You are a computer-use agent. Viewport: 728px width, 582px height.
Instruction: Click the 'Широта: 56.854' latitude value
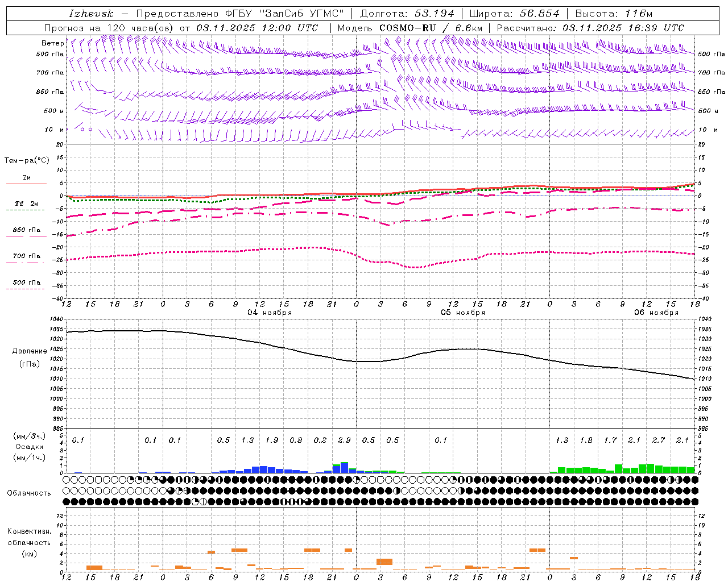tap(514, 14)
